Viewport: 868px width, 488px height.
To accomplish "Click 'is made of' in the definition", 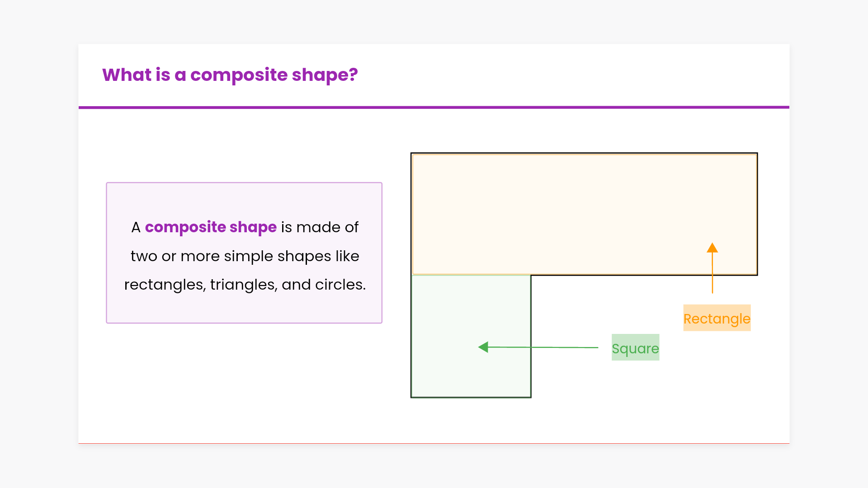I will point(320,227).
